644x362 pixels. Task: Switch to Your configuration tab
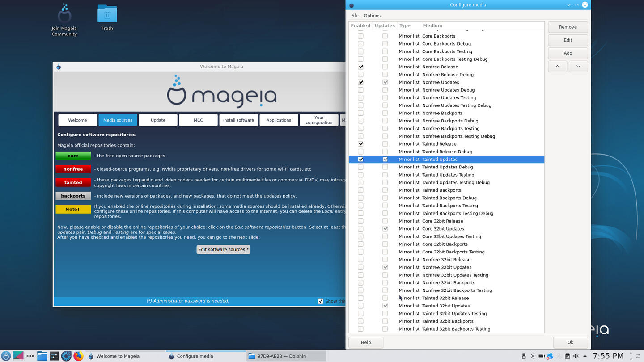pyautogui.click(x=319, y=120)
